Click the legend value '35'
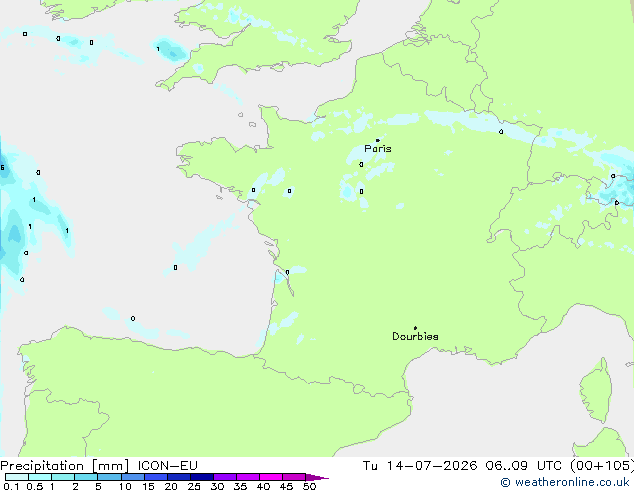 [x=240, y=486]
